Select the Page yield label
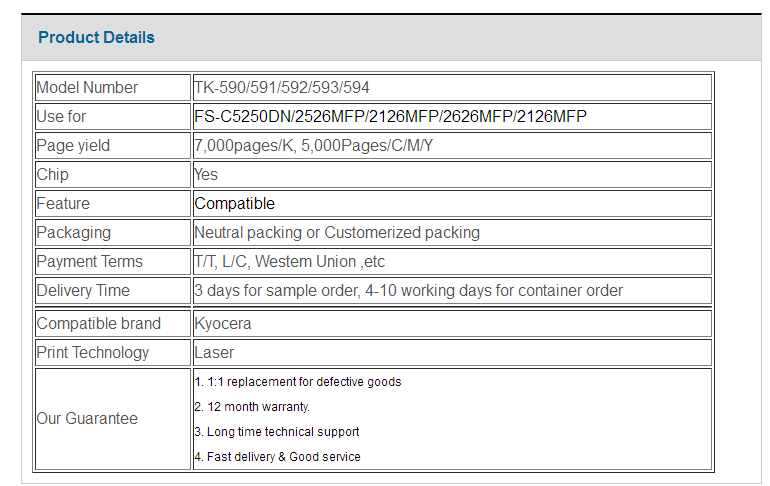770x486 pixels. click(x=73, y=146)
